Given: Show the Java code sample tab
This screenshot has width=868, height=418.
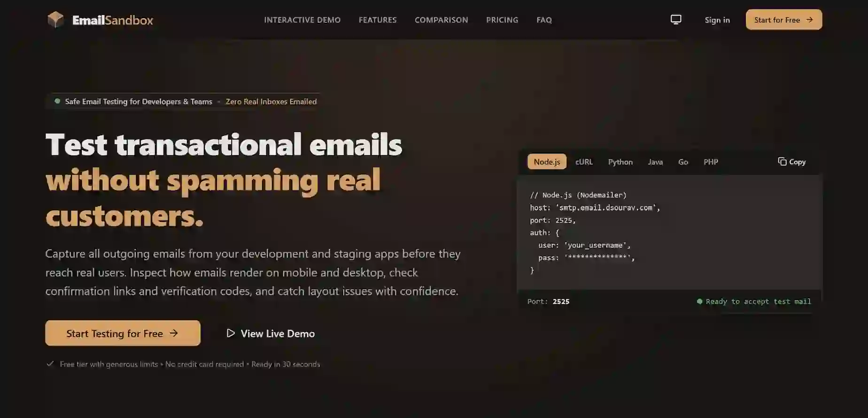Looking at the screenshot, I should (655, 162).
